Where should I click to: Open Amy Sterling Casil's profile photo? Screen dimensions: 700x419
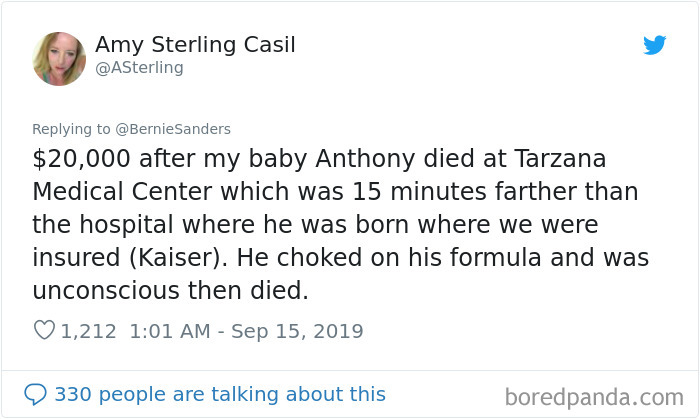[x=59, y=58]
